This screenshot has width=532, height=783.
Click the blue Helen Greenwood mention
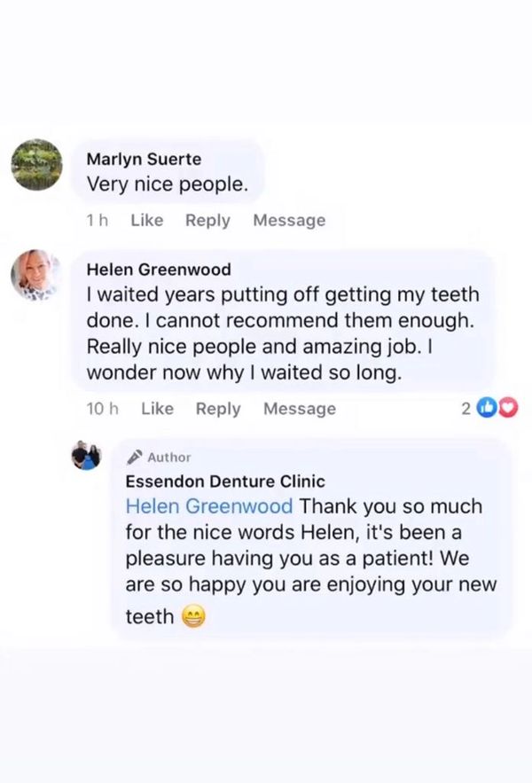coord(209,506)
